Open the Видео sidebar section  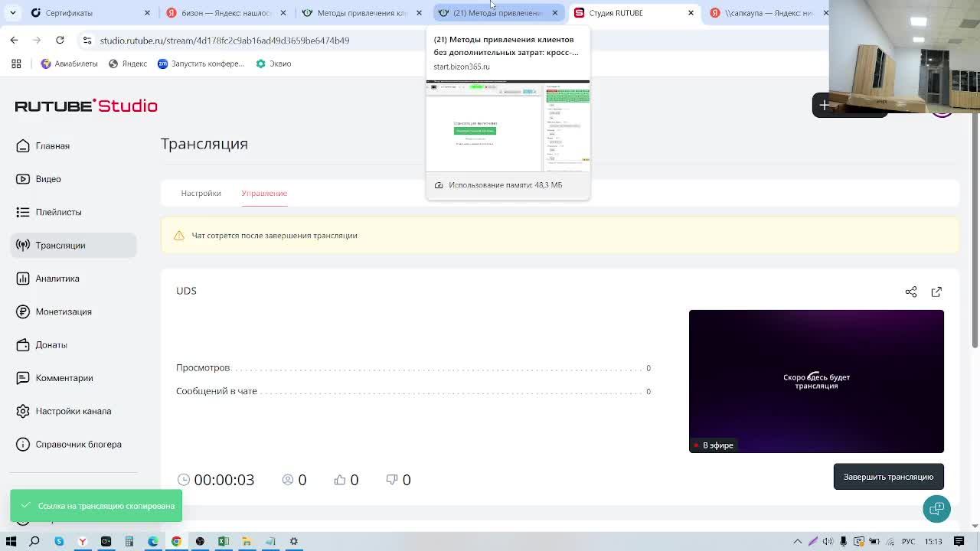coord(73,179)
